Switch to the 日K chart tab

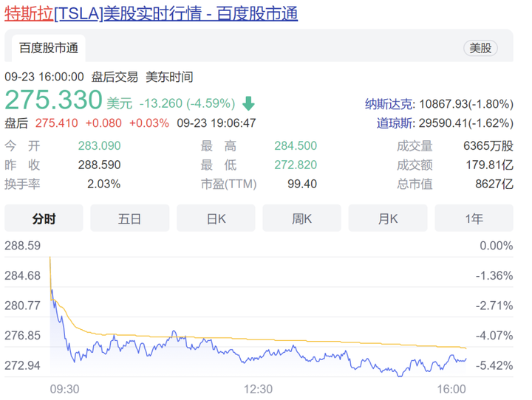click(216, 218)
